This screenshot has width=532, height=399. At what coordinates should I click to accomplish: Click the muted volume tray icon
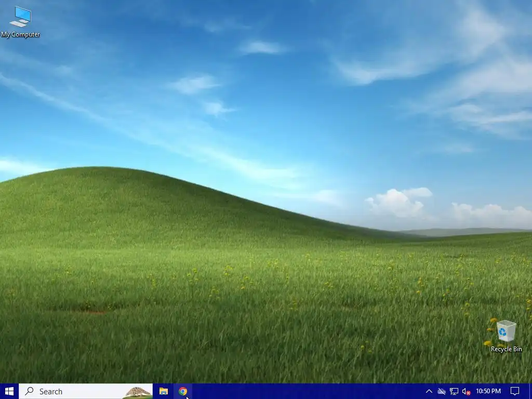pyautogui.click(x=467, y=392)
